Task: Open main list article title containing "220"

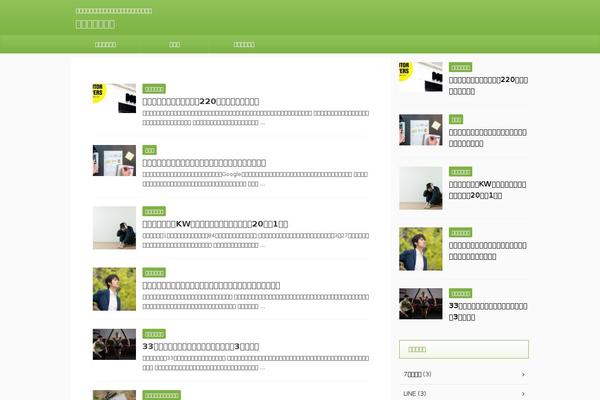Action: (x=201, y=101)
